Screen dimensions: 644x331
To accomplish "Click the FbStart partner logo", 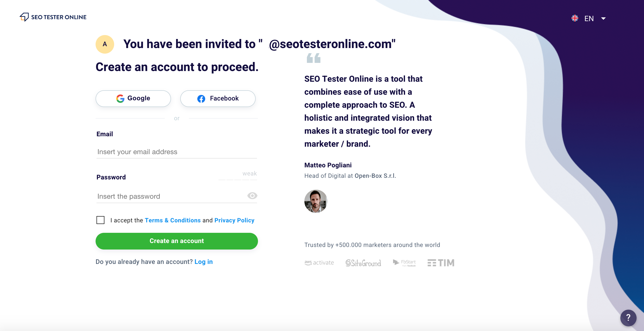I will tap(404, 263).
